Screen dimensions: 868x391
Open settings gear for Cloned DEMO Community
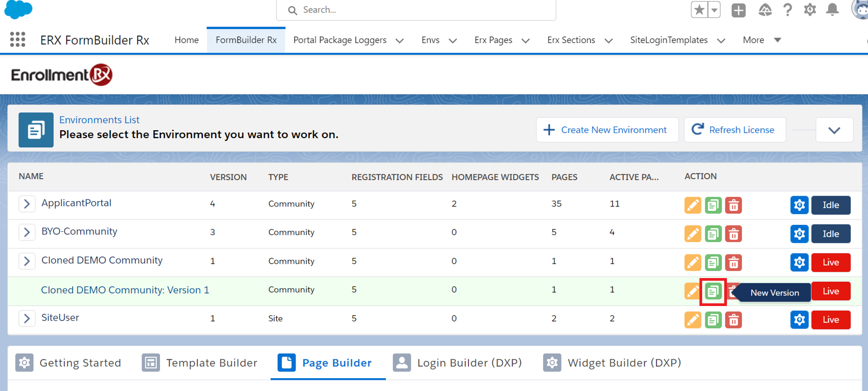[799, 262]
